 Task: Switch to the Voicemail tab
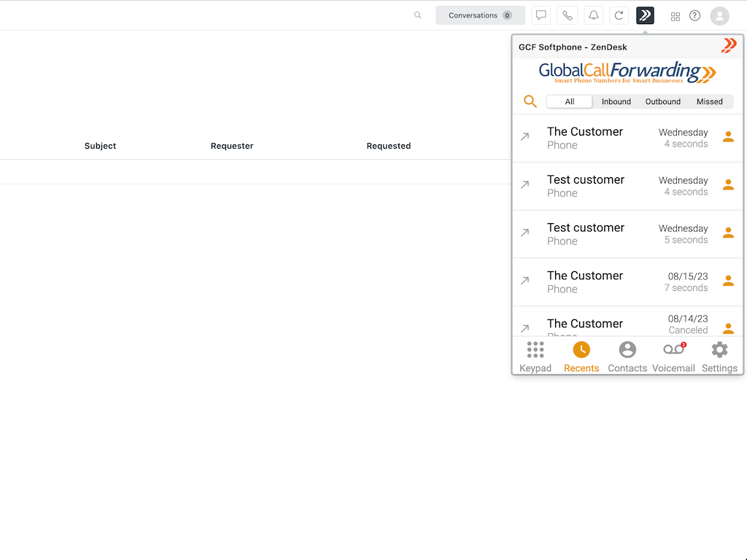[673, 357]
